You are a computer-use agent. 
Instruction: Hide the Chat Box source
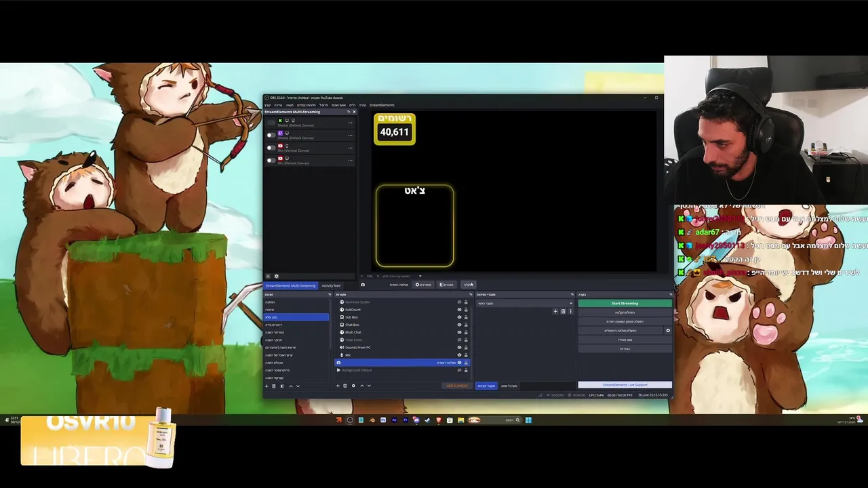point(459,325)
